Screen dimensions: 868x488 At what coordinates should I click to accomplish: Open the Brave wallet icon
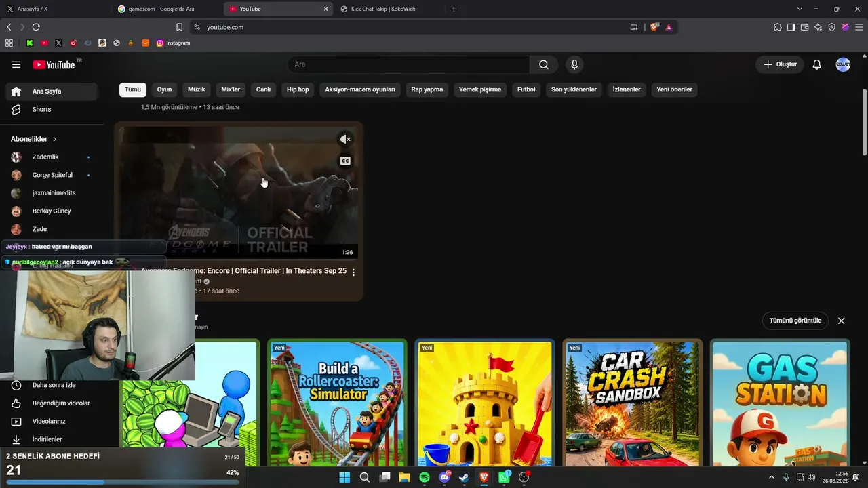click(805, 27)
